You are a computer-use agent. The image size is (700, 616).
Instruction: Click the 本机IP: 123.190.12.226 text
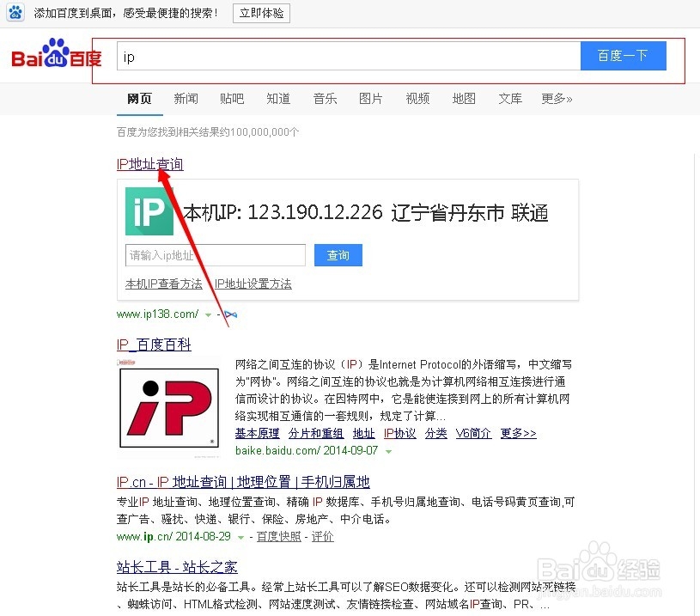point(283,212)
